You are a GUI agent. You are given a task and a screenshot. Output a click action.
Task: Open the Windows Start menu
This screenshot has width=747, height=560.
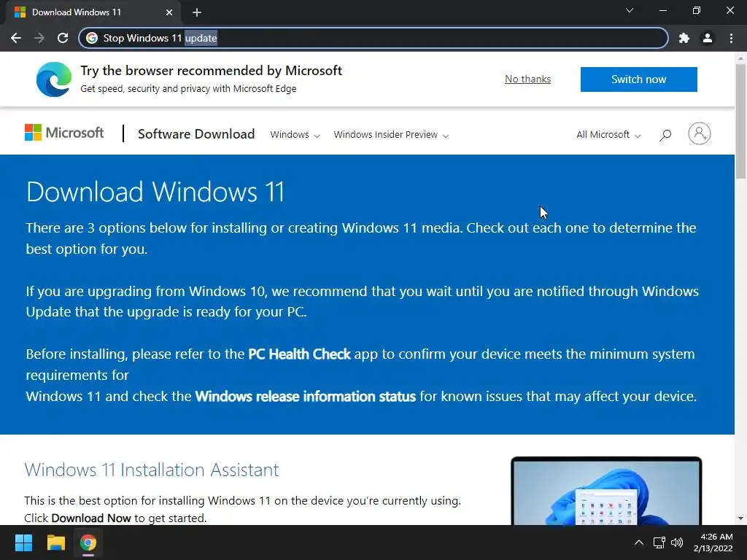point(23,542)
